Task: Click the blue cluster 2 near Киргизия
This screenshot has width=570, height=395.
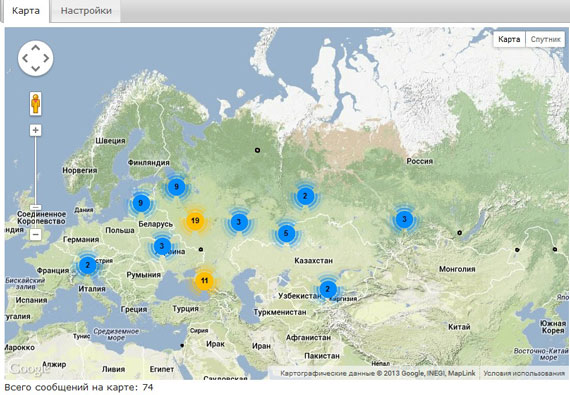Action: 328,289
